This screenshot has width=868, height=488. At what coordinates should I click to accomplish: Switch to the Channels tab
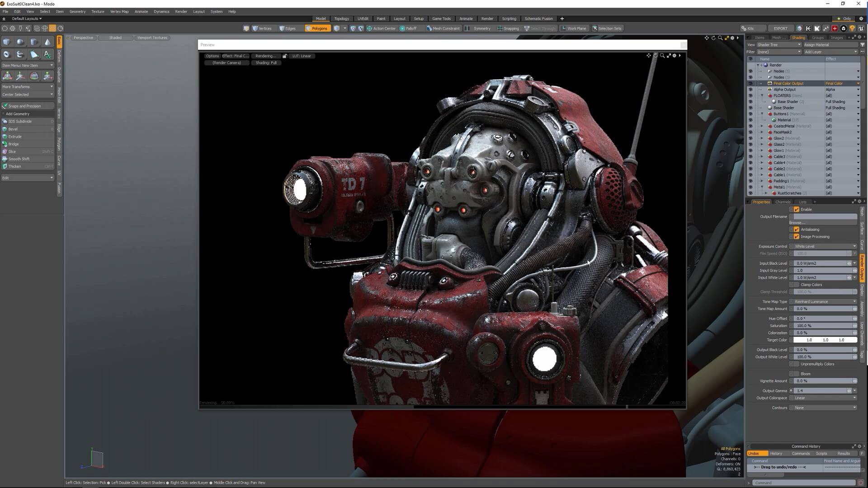[783, 202]
